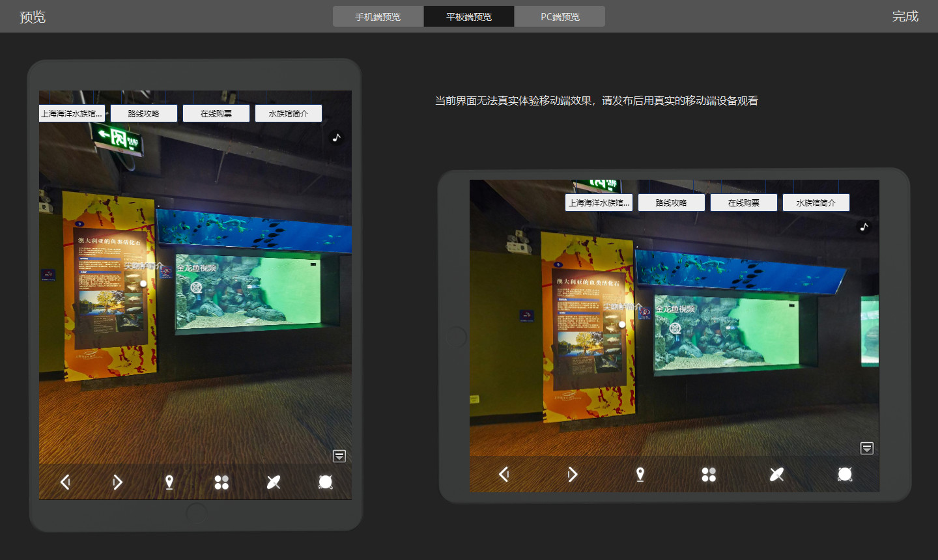Play 金龙鱼视频 hotspot in landscape tablet
Viewport: 938px width, 560px height.
675,328
